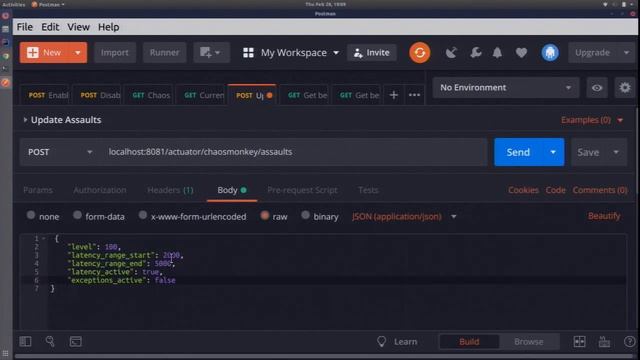640x360 pixels.
Task: Open the Upgrade dropdown arrow
Action: 627,53
